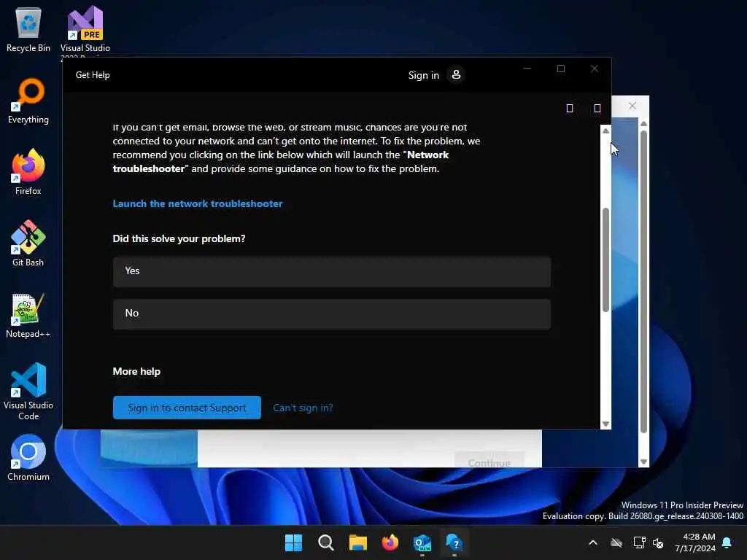Open Chromium desktop shortcut

(x=28, y=458)
